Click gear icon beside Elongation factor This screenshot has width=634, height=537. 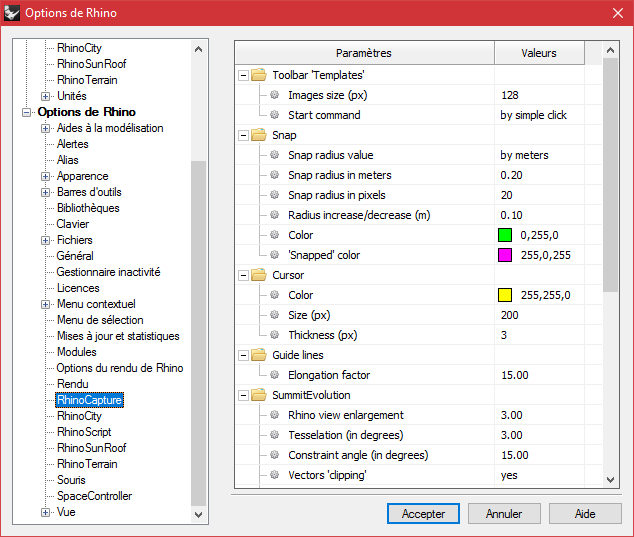(275, 375)
